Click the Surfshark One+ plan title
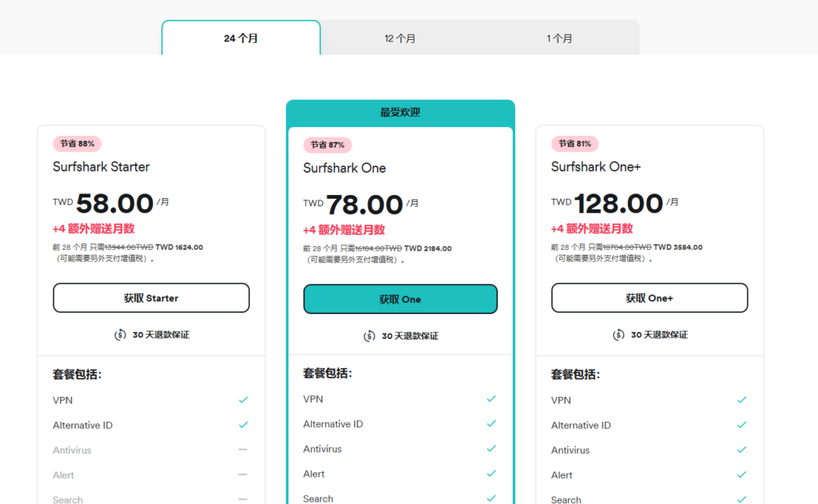 pyautogui.click(x=596, y=167)
